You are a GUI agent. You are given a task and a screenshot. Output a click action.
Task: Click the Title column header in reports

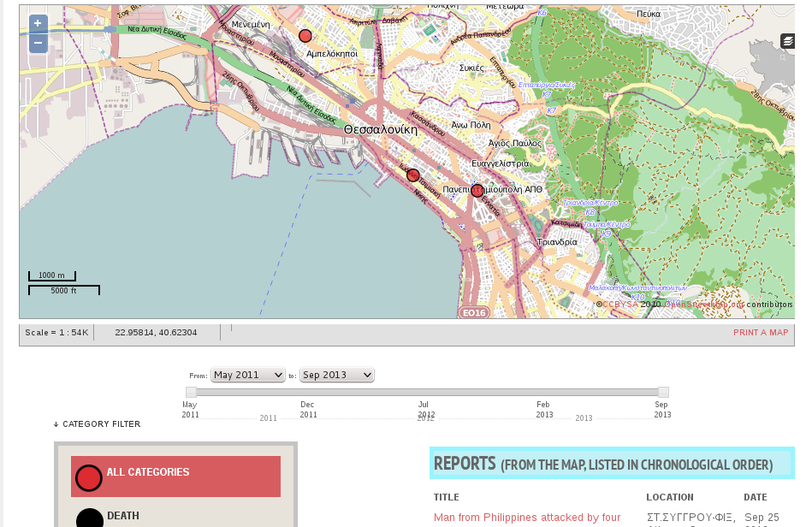coord(447,497)
